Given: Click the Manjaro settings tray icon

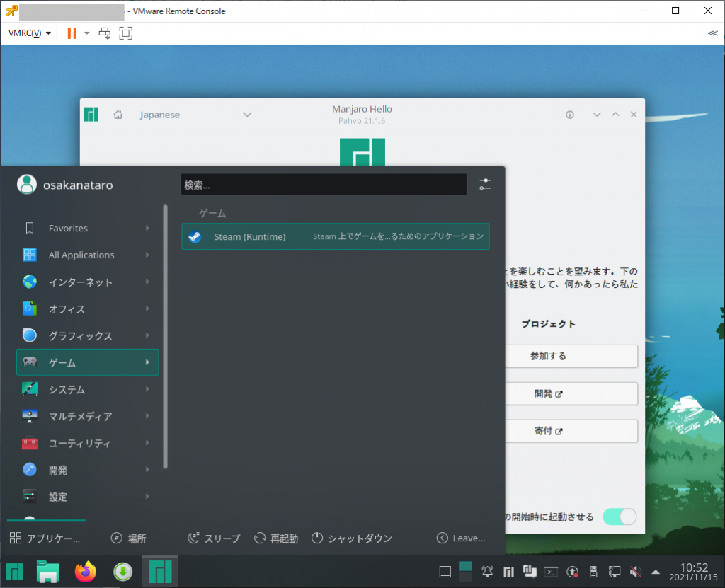Looking at the screenshot, I should click(x=508, y=572).
